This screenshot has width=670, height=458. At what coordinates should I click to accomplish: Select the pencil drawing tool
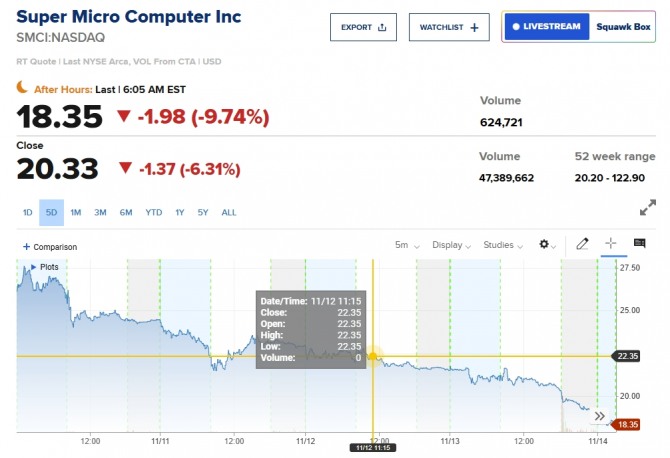pyautogui.click(x=583, y=244)
